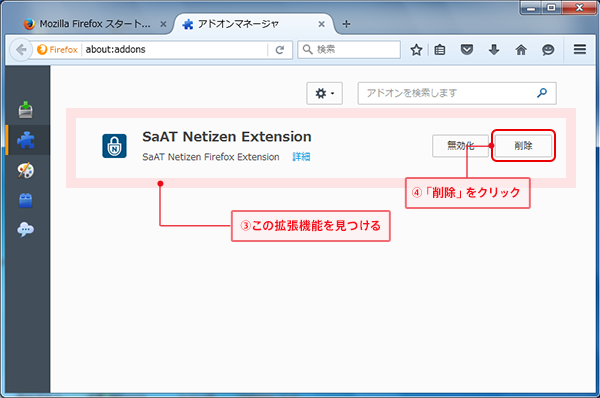Image resolution: width=600 pixels, height=398 pixels.
Task: Go to home page icon
Action: (521, 50)
